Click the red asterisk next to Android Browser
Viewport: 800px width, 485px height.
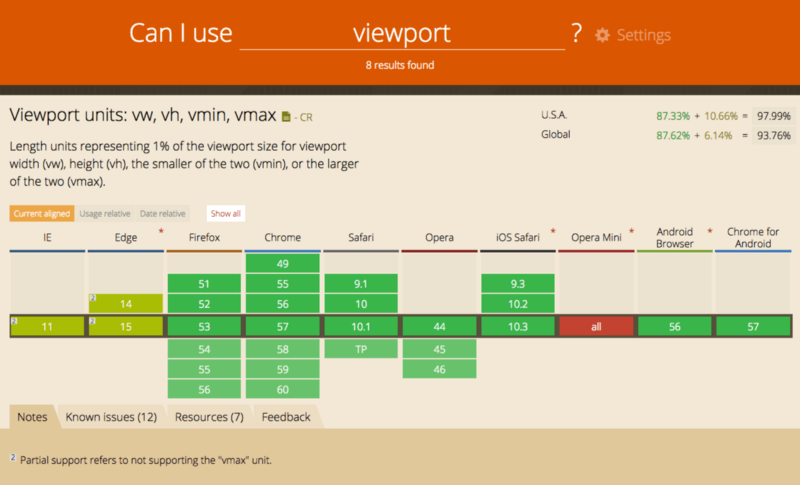709,232
